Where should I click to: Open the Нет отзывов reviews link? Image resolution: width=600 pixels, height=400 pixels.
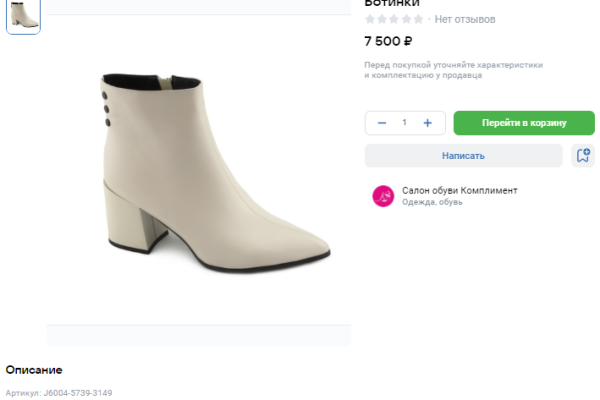pyautogui.click(x=464, y=19)
